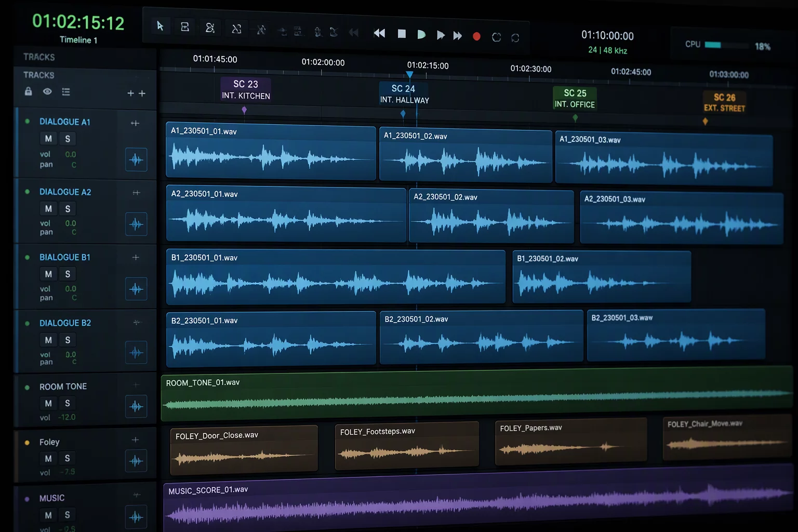Click the bright rewind button
798x532 pixels.
pos(379,33)
